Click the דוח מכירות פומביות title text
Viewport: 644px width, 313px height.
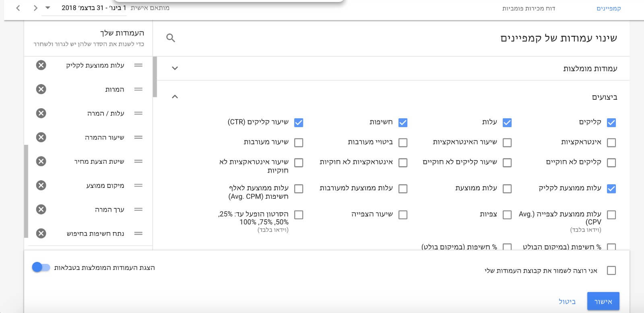click(528, 8)
